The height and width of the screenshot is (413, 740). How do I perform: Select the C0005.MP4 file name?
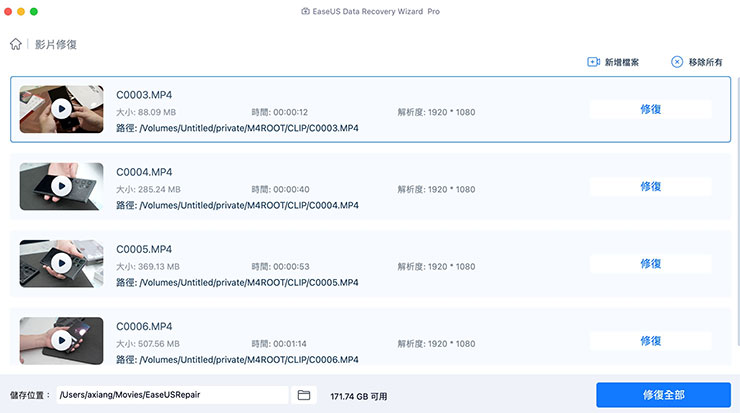pyautogui.click(x=144, y=249)
